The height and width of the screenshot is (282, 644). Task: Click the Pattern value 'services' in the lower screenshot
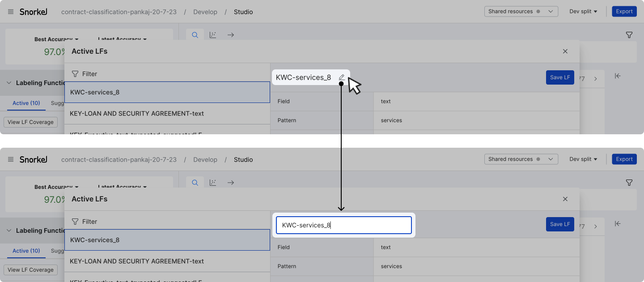coord(391,266)
